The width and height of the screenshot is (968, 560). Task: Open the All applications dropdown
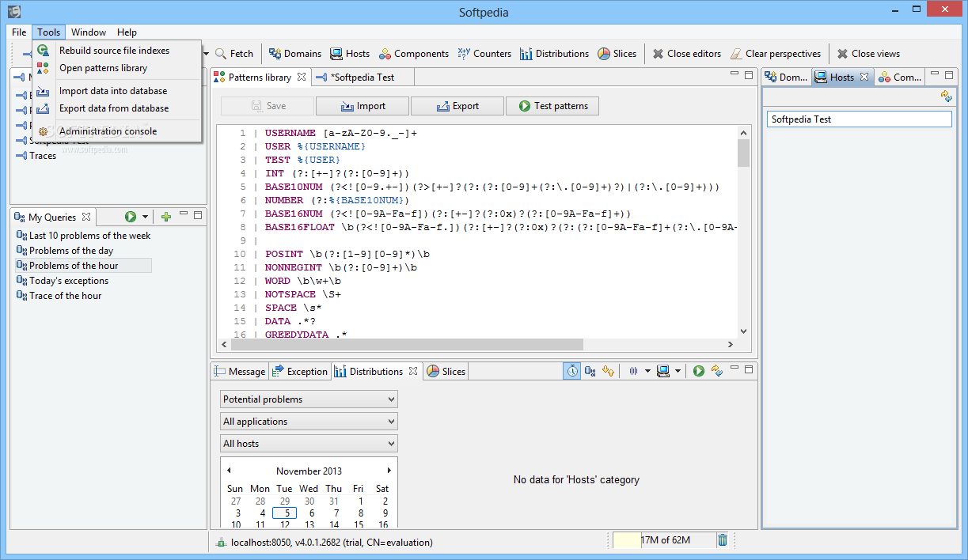(309, 422)
